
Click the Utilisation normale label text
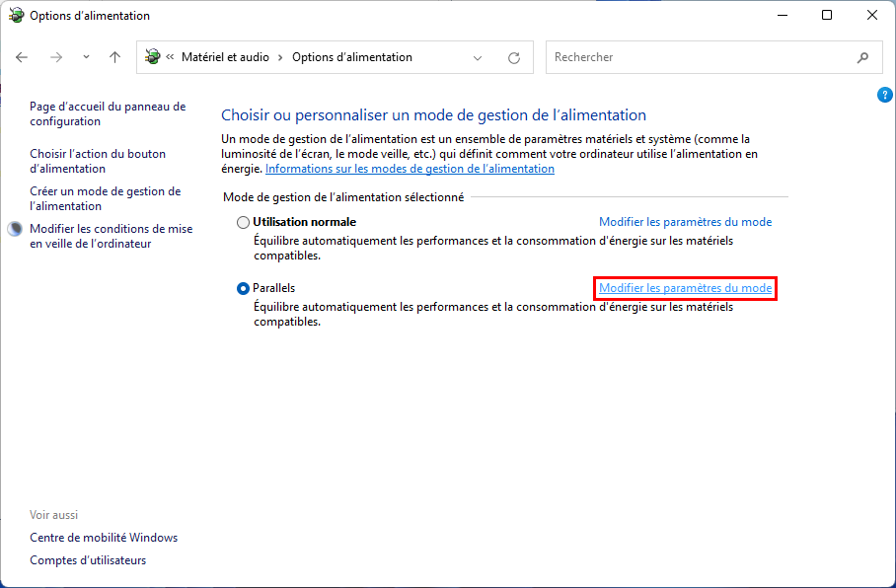[x=305, y=222]
